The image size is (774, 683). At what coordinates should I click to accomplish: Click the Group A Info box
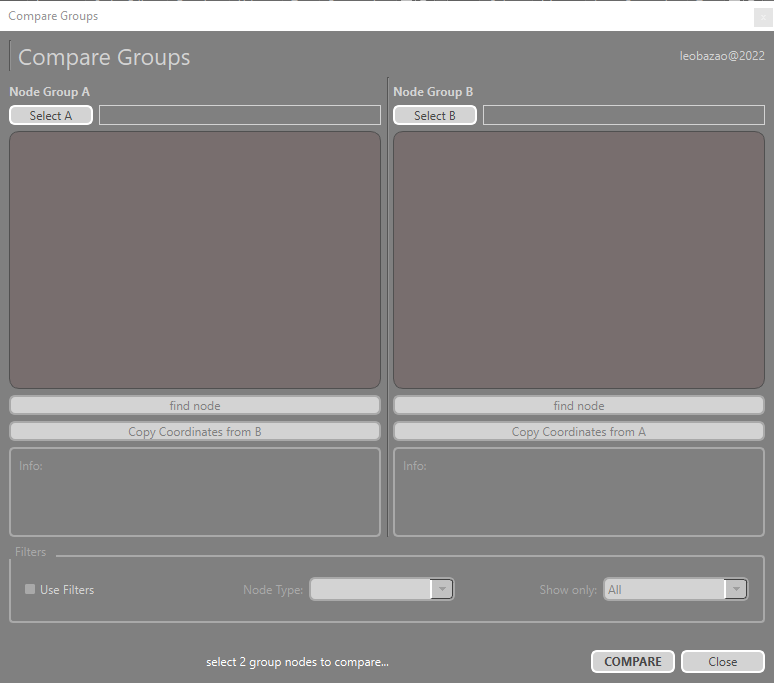pos(195,492)
